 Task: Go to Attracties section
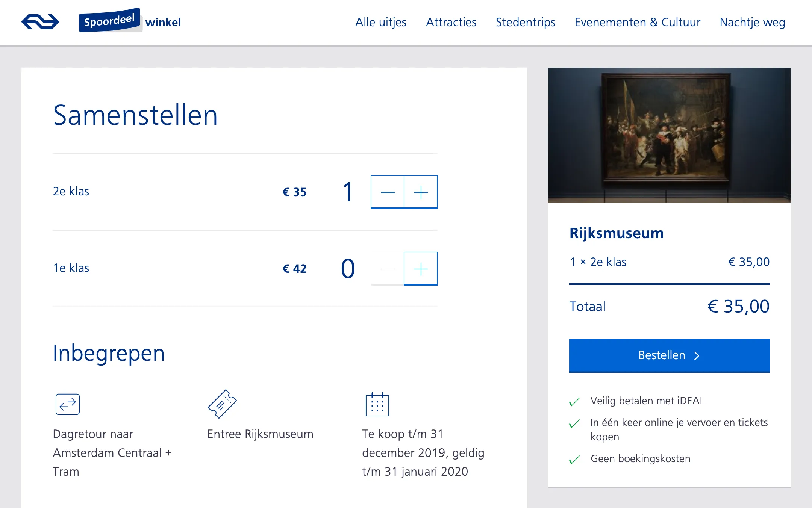[451, 22]
